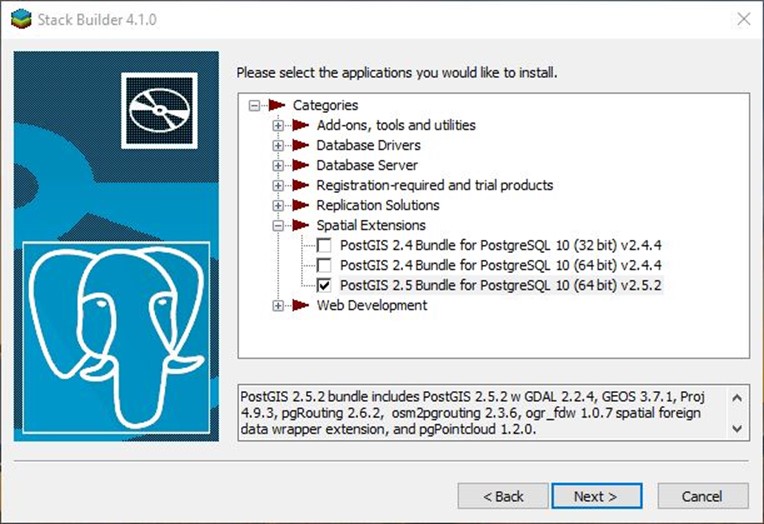The image size is (764, 524).
Task: Select the Database Server label
Action: coord(367,165)
